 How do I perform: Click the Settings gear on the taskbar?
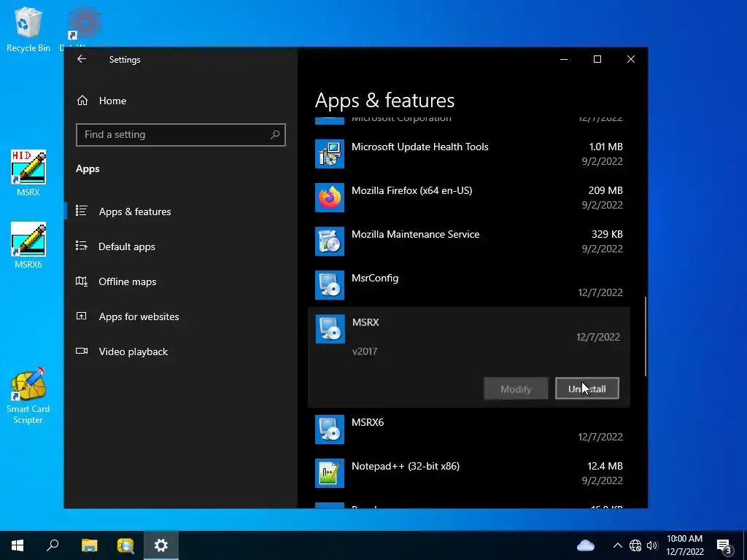(161, 545)
